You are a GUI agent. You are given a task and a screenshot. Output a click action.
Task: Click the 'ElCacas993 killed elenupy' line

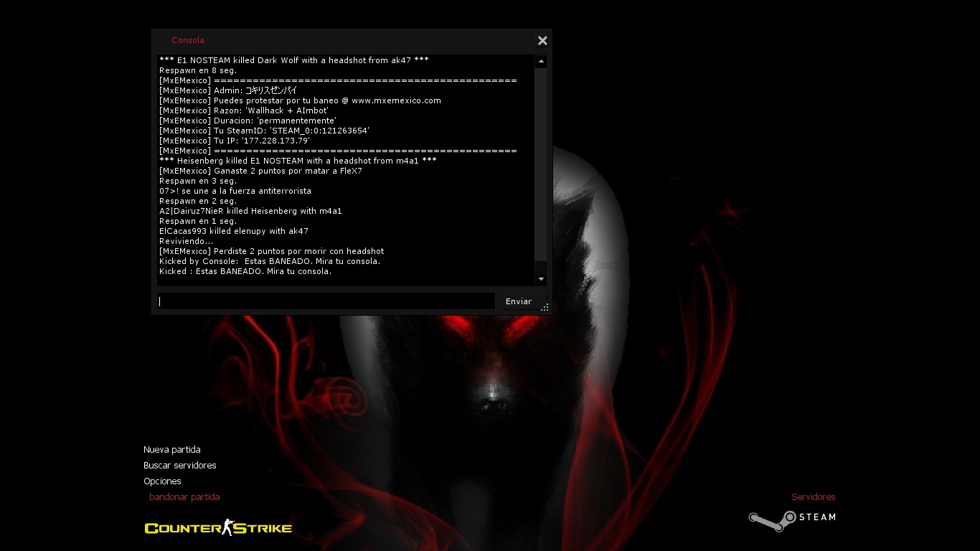tap(234, 231)
